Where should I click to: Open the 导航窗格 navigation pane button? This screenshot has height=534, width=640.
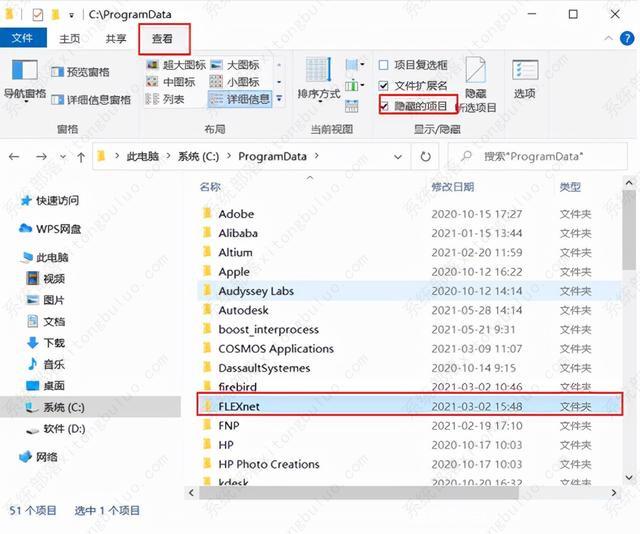coord(24,79)
